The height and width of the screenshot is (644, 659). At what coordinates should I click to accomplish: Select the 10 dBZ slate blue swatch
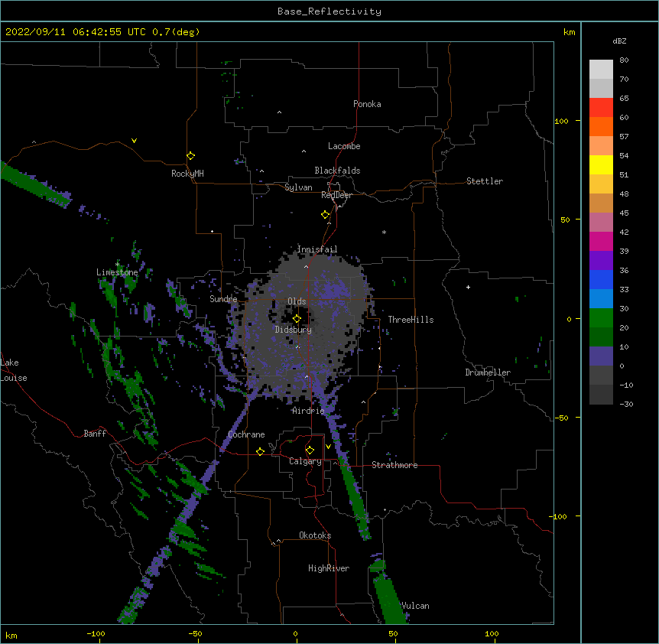(601, 356)
